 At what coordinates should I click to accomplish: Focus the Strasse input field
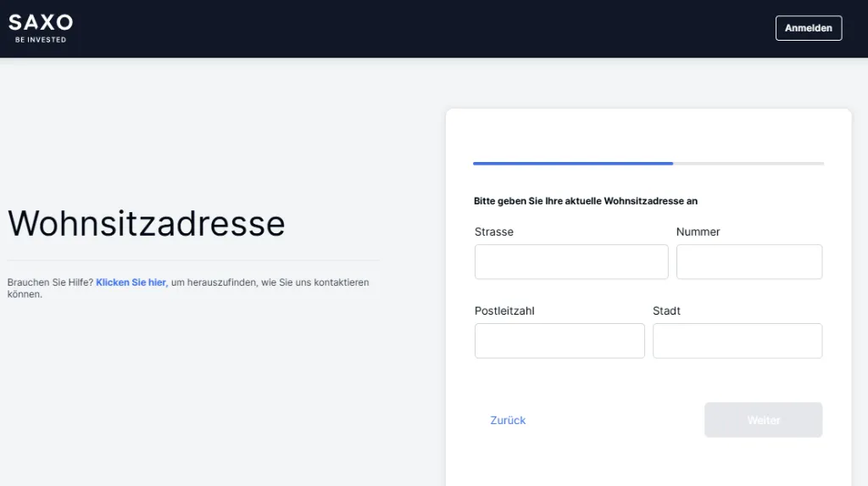coord(571,261)
